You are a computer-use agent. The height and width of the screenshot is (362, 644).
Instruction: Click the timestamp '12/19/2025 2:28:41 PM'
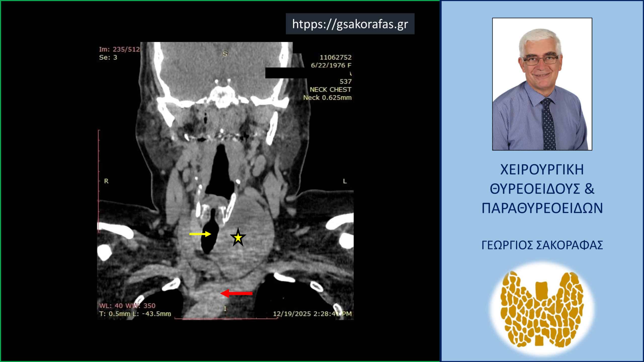pos(312,314)
